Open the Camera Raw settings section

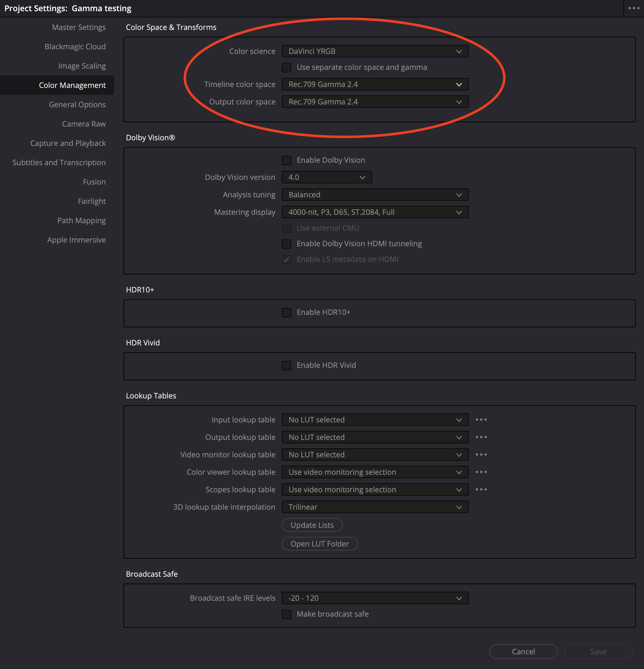84,124
